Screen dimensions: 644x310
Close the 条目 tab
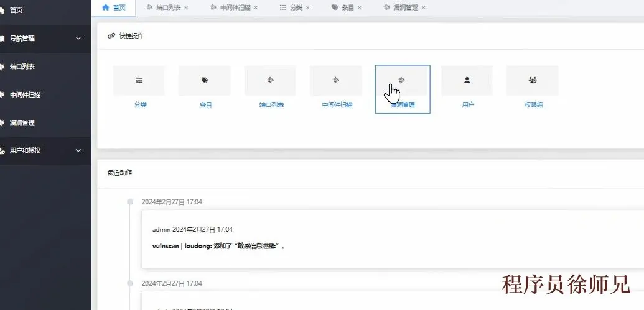(x=360, y=7)
